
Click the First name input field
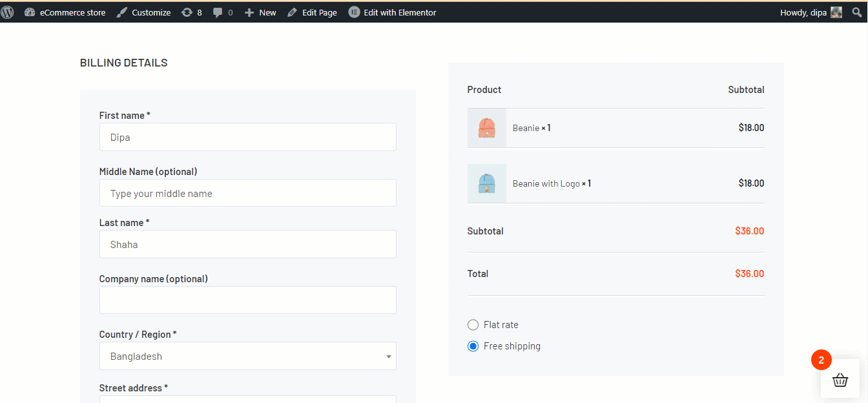pyautogui.click(x=247, y=137)
